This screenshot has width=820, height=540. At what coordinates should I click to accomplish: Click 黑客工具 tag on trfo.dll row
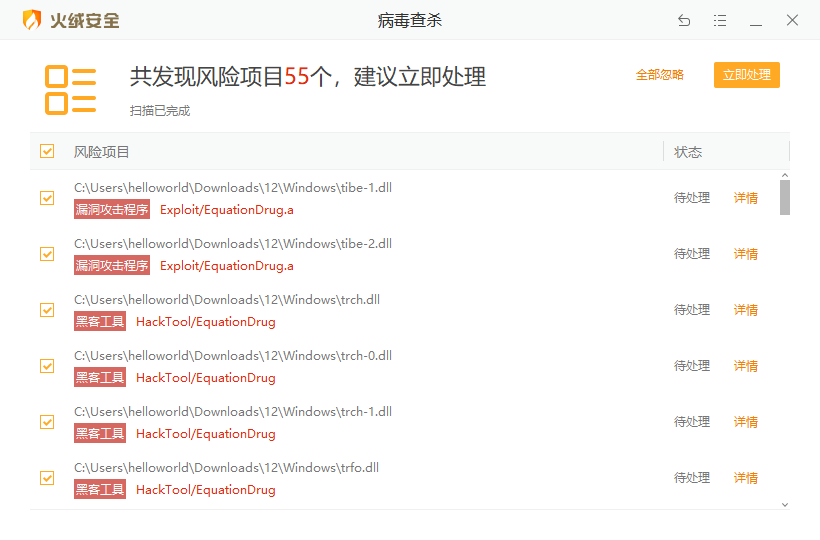point(100,489)
